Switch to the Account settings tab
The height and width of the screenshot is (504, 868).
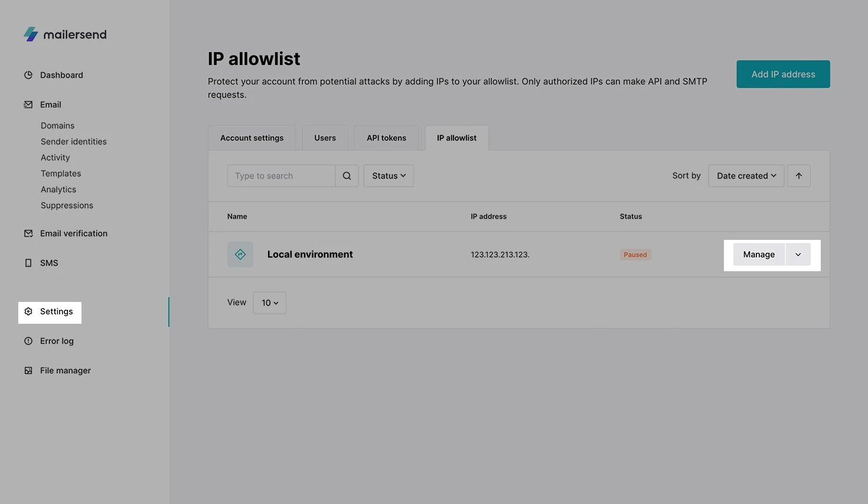(x=252, y=138)
